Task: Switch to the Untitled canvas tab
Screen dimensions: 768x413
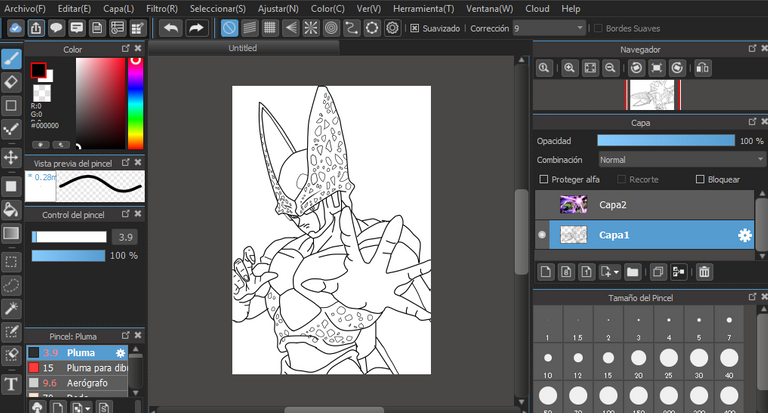Action: (243, 48)
